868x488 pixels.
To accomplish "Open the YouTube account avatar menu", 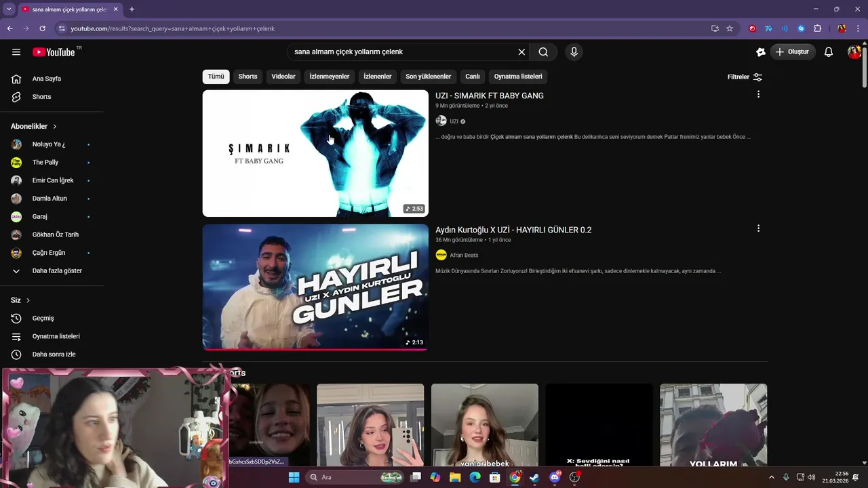I will click(x=854, y=52).
